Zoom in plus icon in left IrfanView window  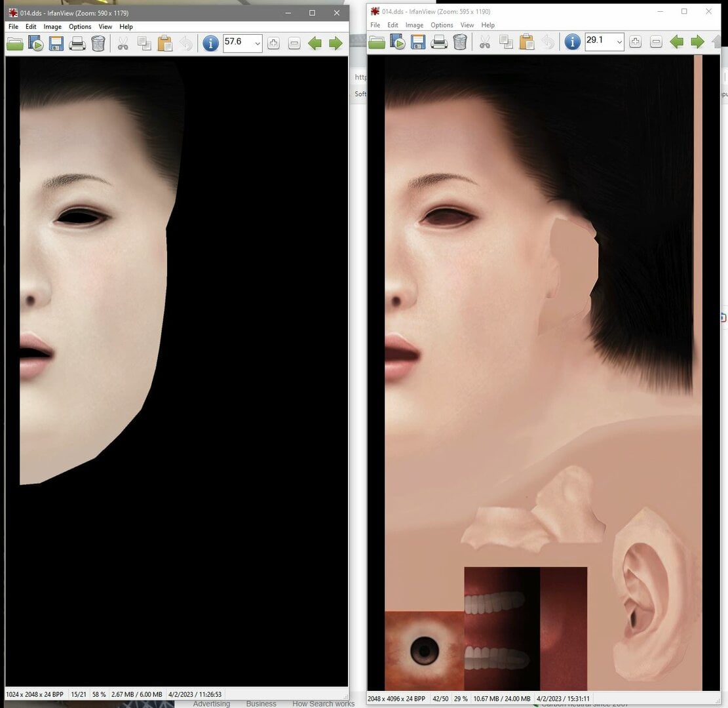tap(273, 44)
